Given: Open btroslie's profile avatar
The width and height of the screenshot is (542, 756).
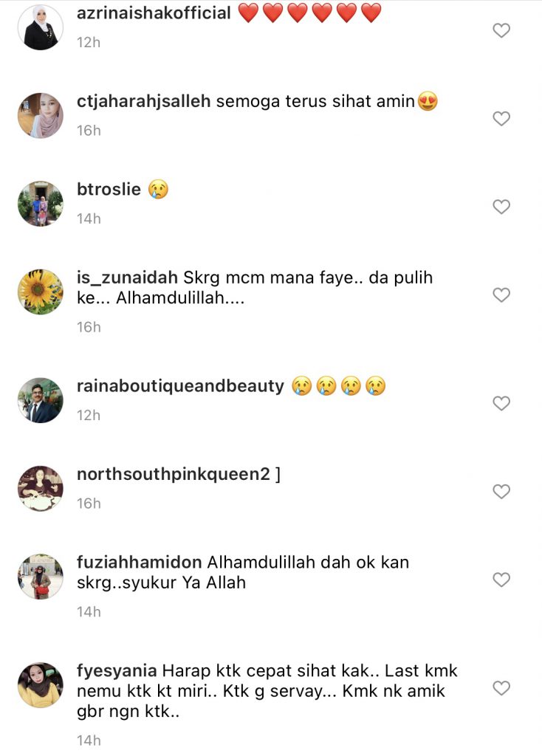Looking at the screenshot, I should 41,204.
